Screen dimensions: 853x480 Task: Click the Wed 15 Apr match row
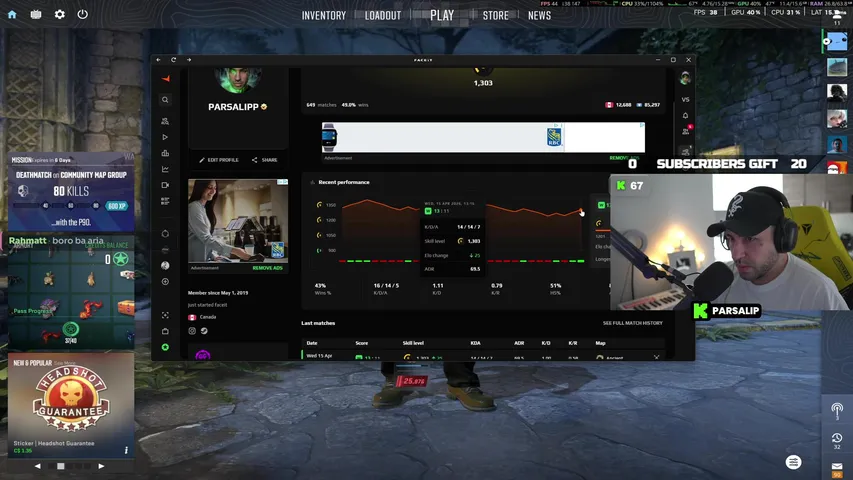click(483, 356)
